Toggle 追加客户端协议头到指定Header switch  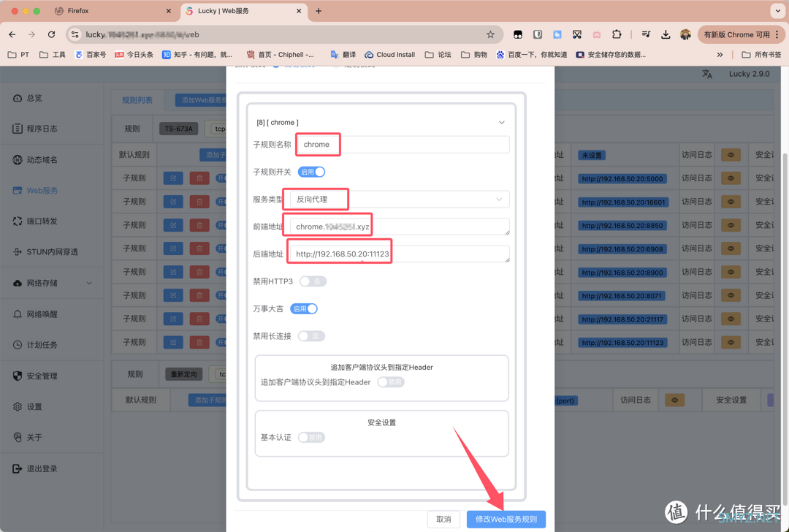tap(391, 382)
